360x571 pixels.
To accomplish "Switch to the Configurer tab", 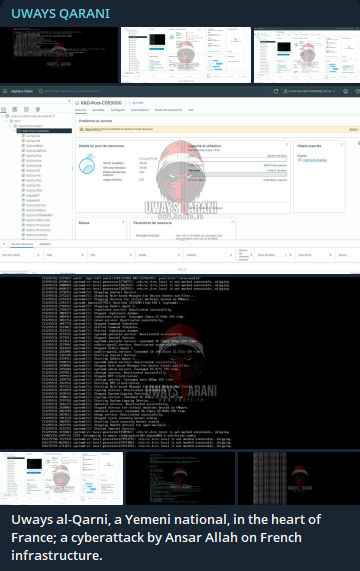I will click(x=118, y=110).
